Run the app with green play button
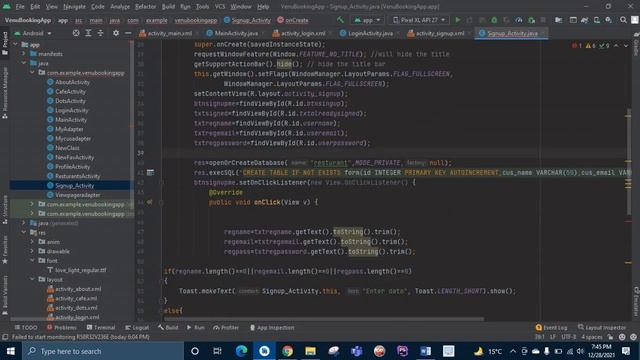The width and height of the screenshot is (640, 360). coord(458,20)
